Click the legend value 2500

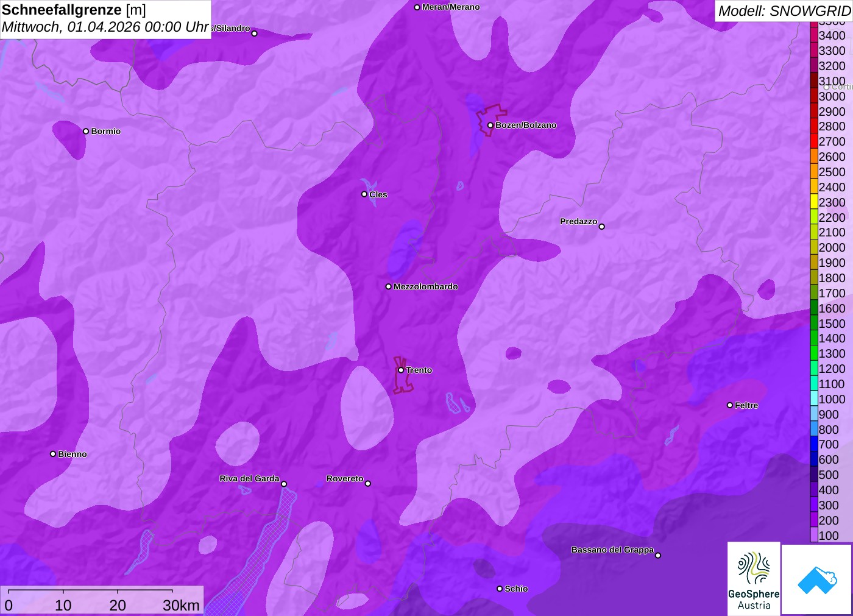pyautogui.click(x=832, y=172)
